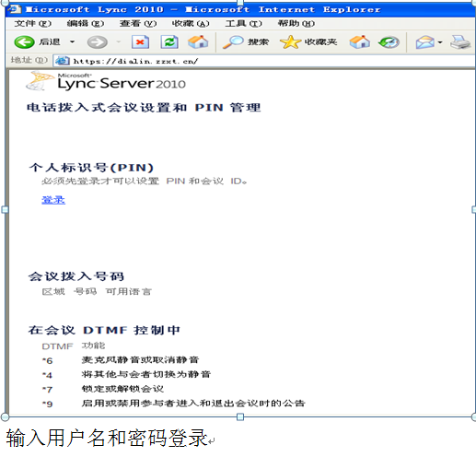Image resolution: width=476 pixels, height=457 pixels.
Task: Click the *6 DTMF code row
Action: 121,360
